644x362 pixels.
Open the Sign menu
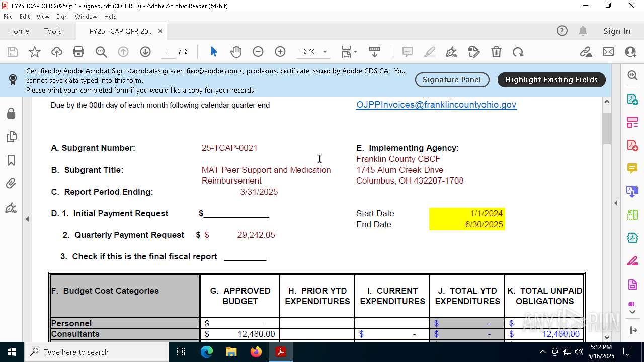pos(62,17)
